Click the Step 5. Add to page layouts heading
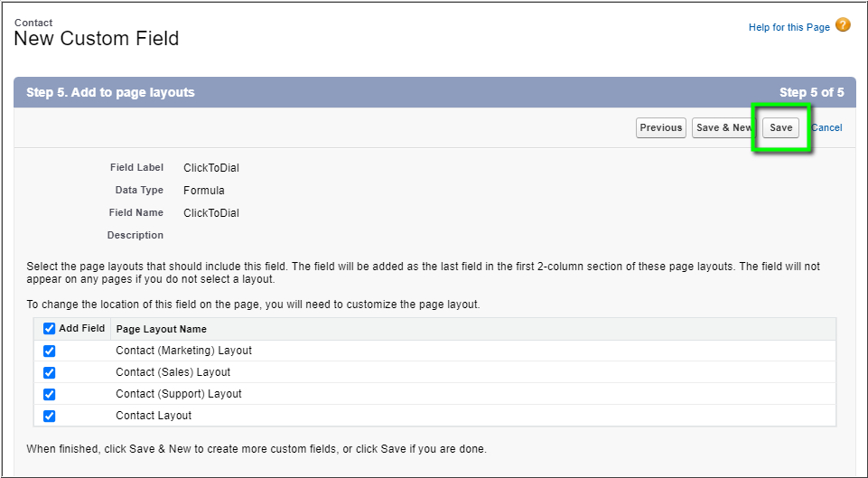This screenshot has width=868, height=478. coord(110,92)
